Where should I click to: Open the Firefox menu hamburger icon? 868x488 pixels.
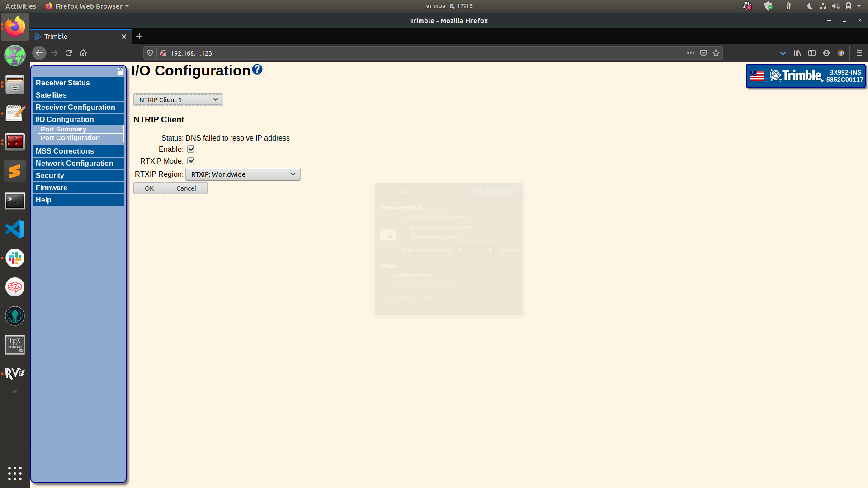tap(859, 53)
